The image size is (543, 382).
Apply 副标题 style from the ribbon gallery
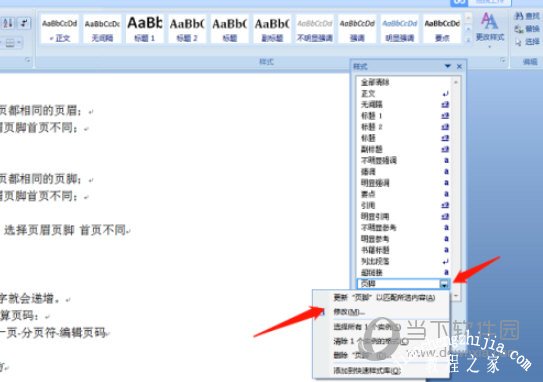272,29
